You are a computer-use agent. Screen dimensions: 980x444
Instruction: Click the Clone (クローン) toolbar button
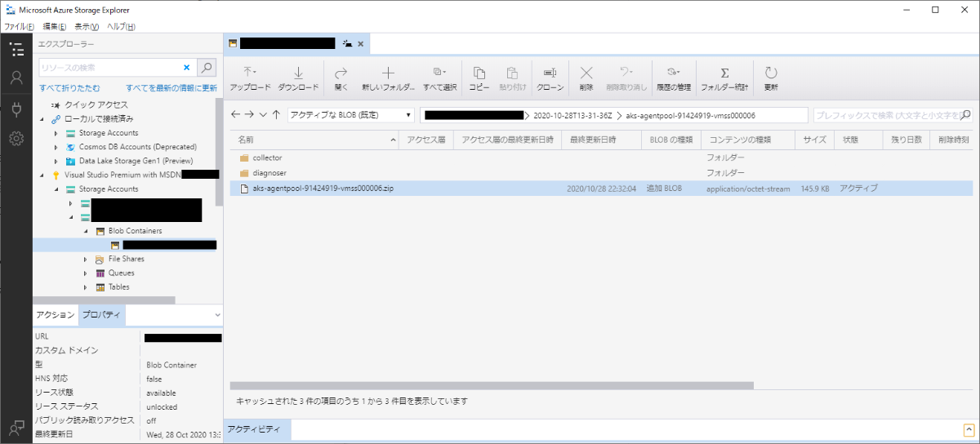pyautogui.click(x=550, y=79)
